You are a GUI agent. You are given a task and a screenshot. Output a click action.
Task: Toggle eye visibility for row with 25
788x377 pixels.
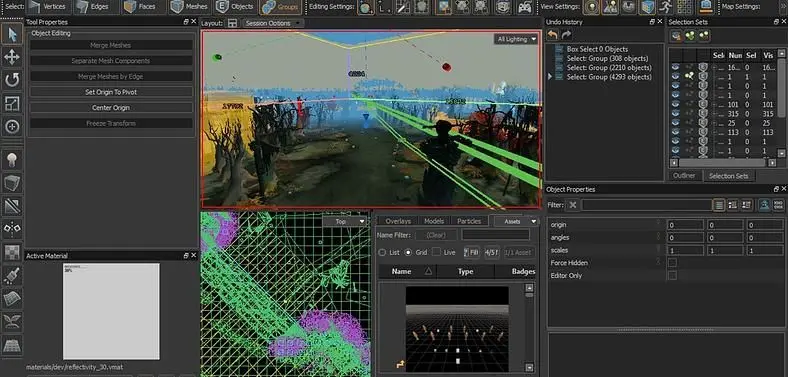click(675, 123)
